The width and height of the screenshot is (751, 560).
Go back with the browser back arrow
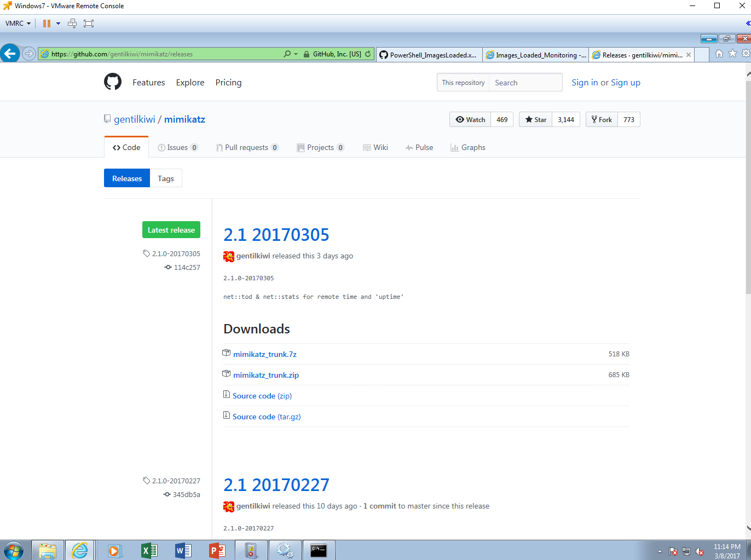[10, 54]
